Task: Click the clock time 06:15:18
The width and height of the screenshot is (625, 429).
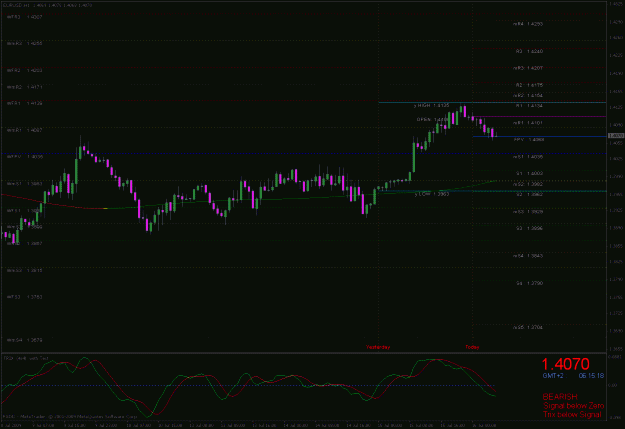Action: (591, 376)
